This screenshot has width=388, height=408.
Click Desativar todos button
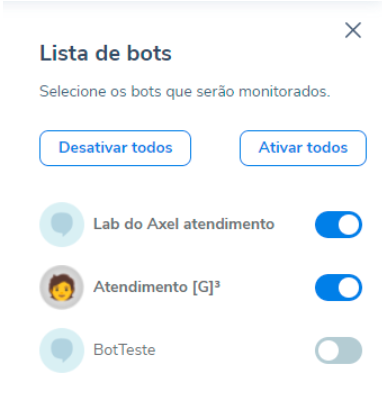pos(115,148)
